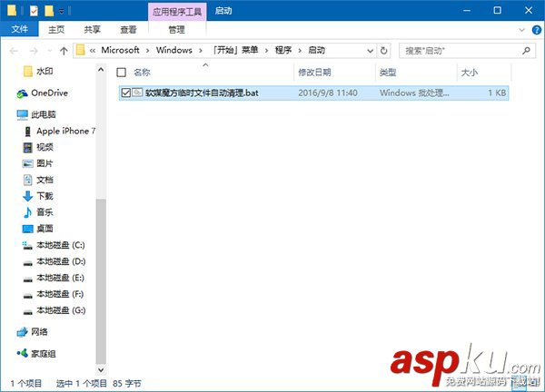Image resolution: width=545 pixels, height=392 pixels.
Task: Go up one folder level
Action: (64, 51)
